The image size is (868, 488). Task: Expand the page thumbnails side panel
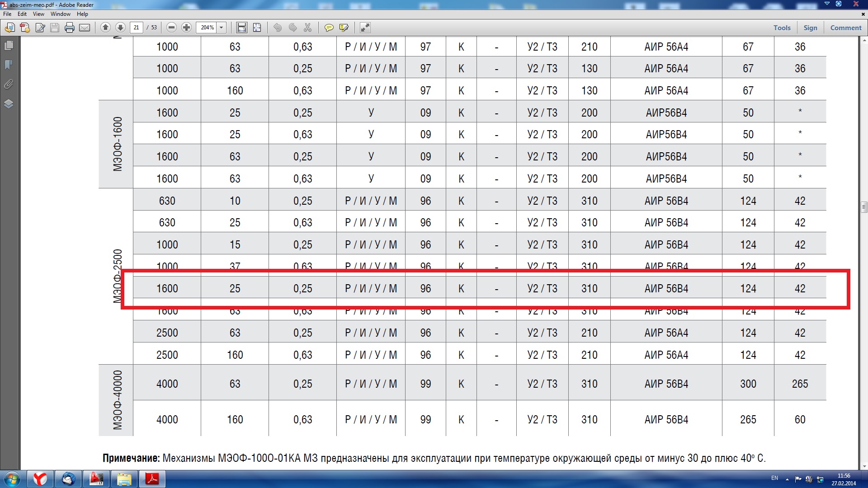pos(9,46)
